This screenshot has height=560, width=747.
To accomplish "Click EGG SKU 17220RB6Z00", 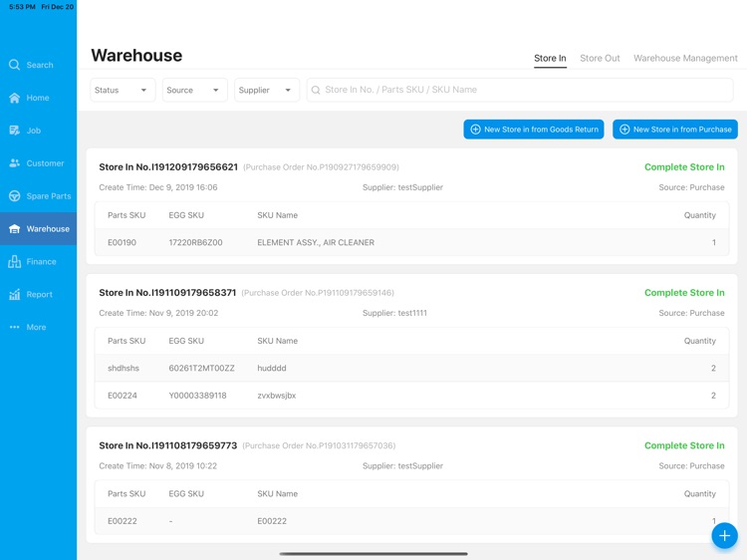I will pyautogui.click(x=195, y=242).
